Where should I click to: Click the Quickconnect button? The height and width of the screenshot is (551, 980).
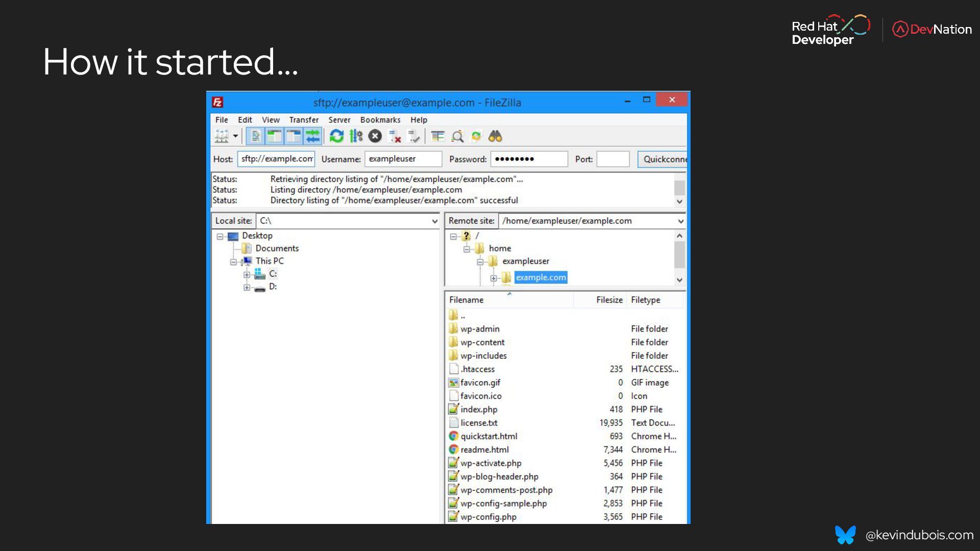[x=663, y=159]
